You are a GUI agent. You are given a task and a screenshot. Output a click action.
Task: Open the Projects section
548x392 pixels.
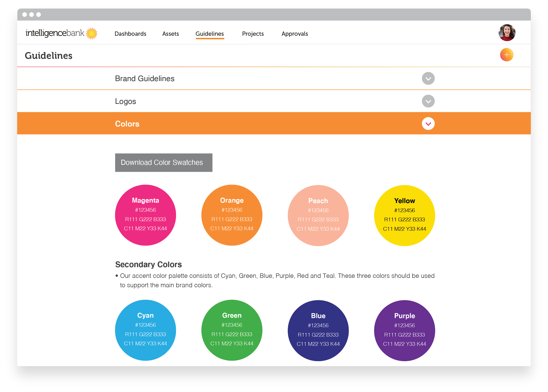click(253, 34)
